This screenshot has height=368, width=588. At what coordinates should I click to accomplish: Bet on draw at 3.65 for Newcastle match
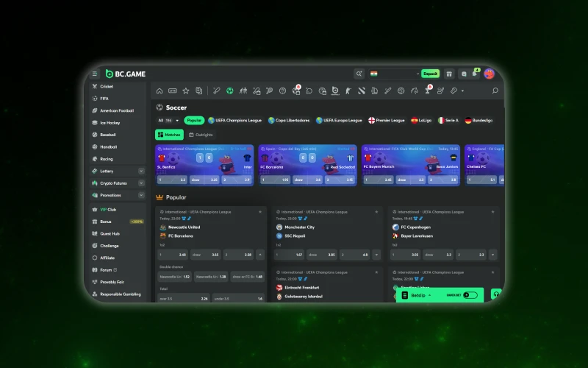pyautogui.click(x=205, y=255)
